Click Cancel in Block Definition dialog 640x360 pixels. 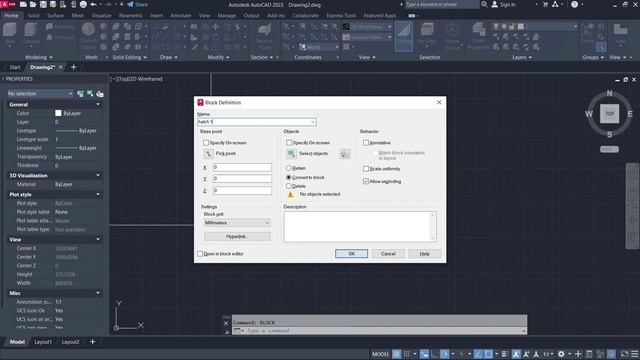[388, 254]
